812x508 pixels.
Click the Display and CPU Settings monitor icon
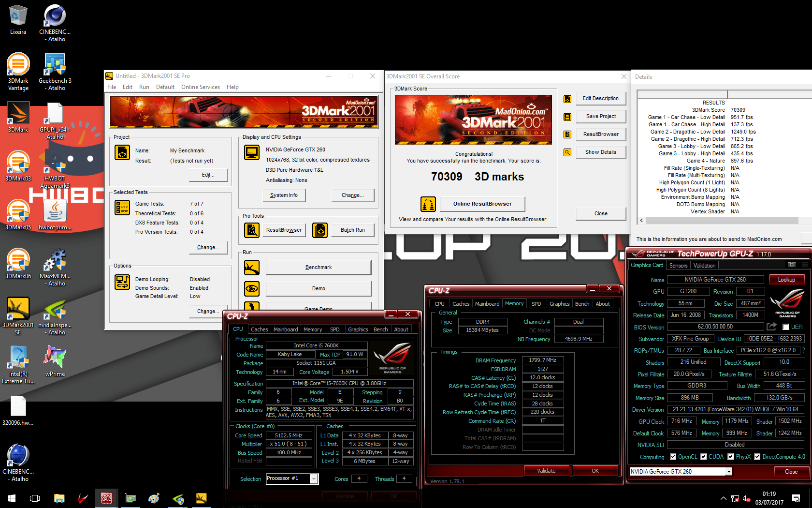tap(252, 152)
